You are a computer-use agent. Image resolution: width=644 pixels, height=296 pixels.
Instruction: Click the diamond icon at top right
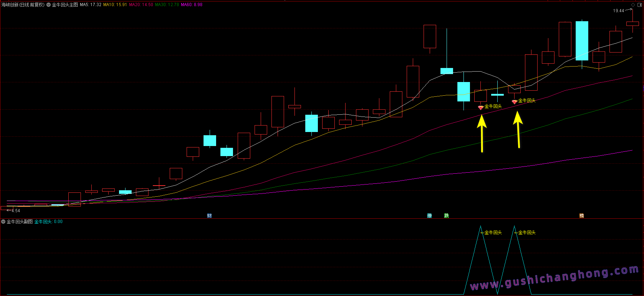(x=633, y=5)
